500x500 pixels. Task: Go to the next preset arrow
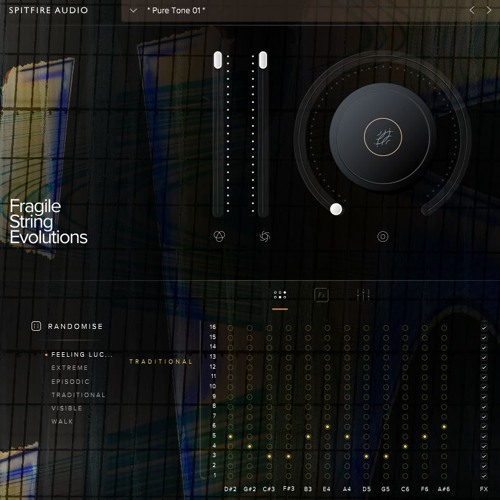click(489, 10)
